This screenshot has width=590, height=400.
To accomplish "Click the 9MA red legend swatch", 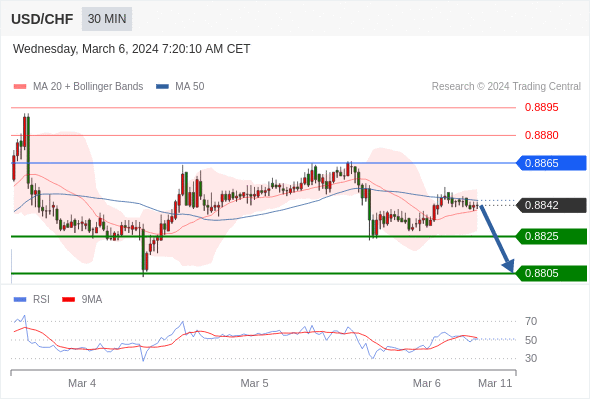I will click(68, 300).
